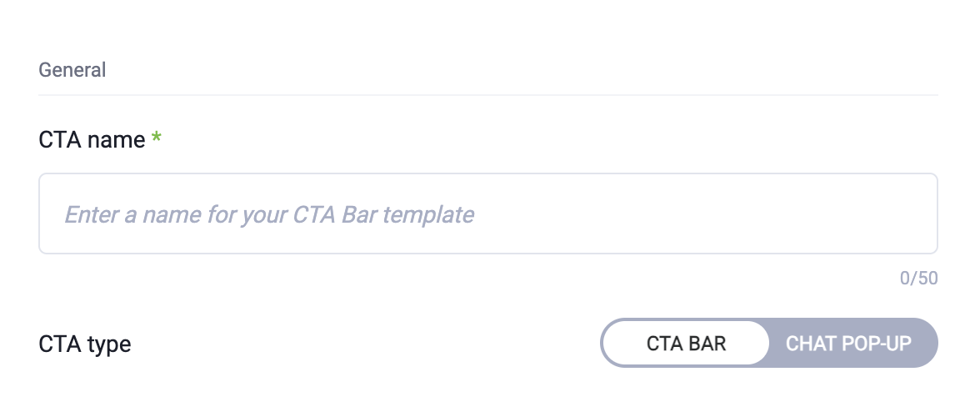This screenshot has height=417, width=980.
Task: Choose the white CTA BAR segment
Action: (x=686, y=343)
